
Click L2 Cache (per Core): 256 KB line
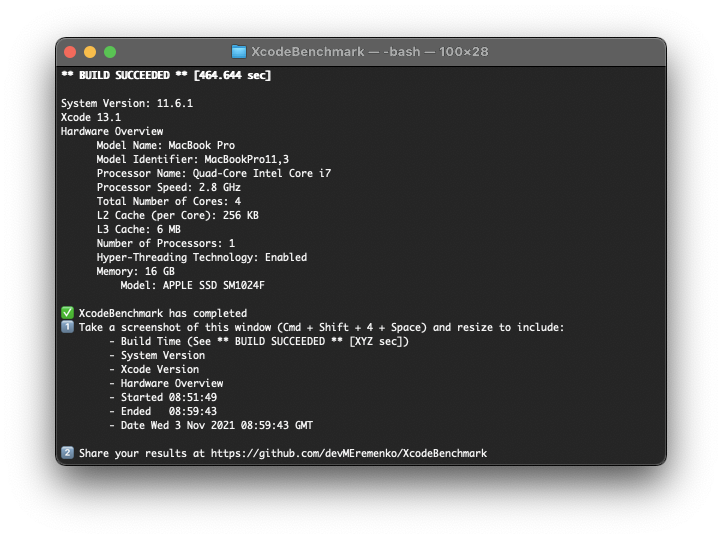pos(178,215)
